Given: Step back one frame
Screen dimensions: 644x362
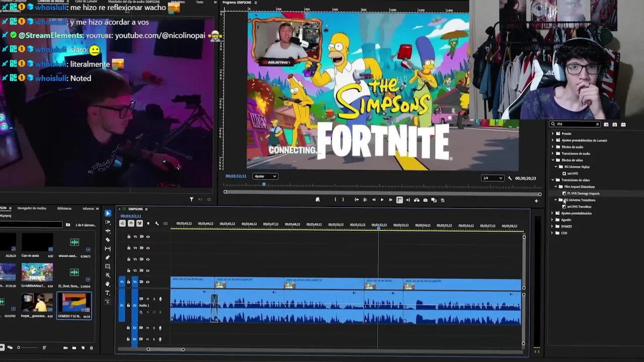Looking at the screenshot, I should [x=373, y=200].
